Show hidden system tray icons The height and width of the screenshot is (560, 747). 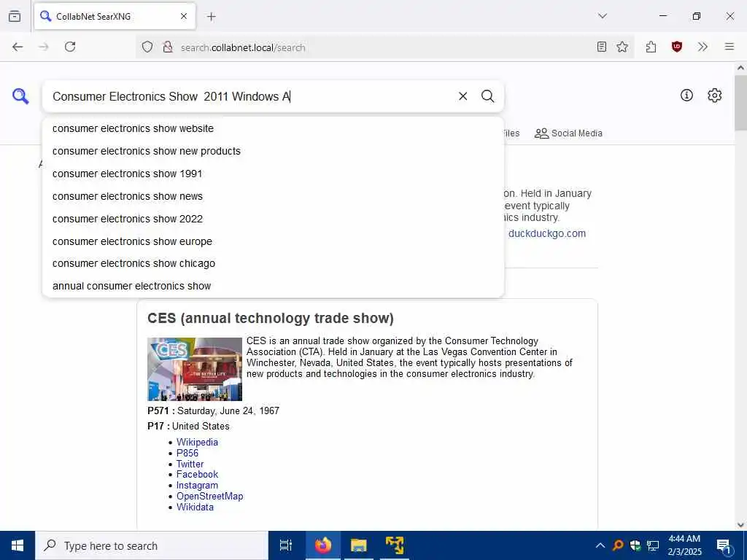click(600, 545)
